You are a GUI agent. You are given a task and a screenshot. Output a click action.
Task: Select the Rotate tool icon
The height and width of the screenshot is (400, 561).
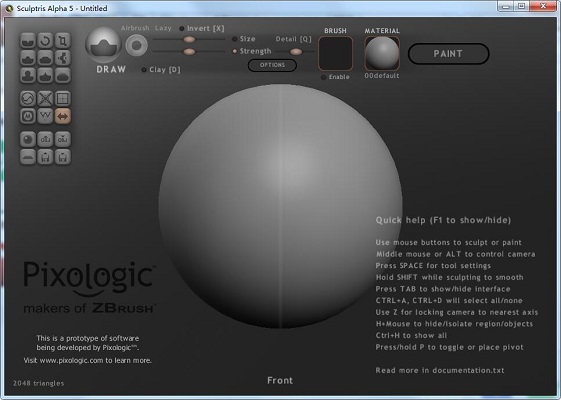[x=45, y=40]
